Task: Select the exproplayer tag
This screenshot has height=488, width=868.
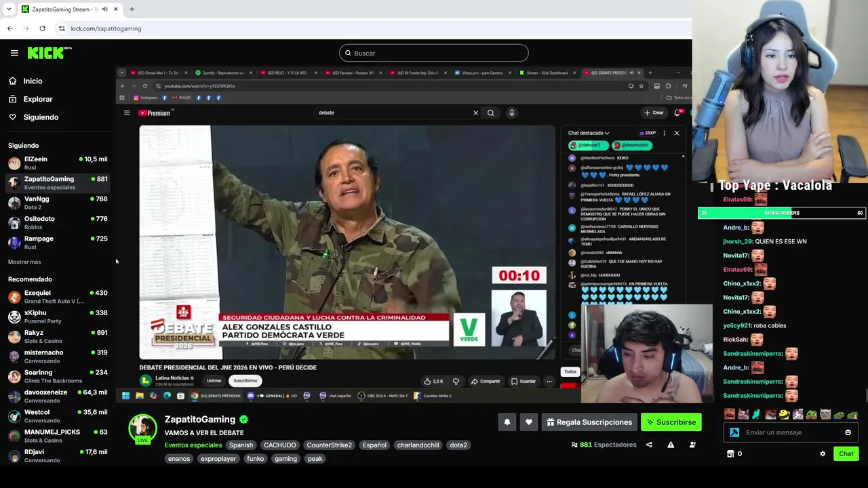Action: 218,459
